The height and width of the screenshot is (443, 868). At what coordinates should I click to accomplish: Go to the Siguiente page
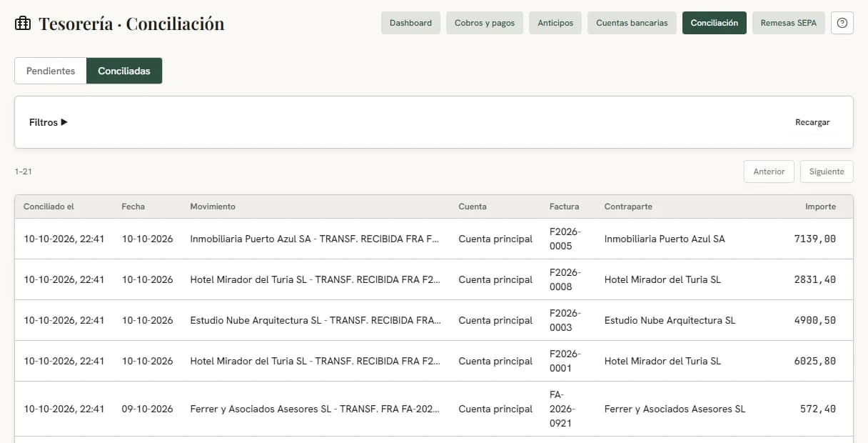coord(827,171)
